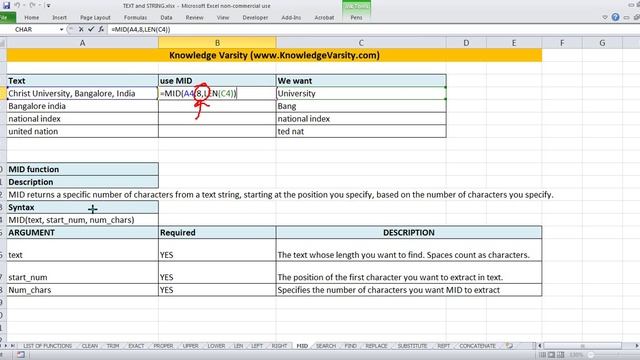The height and width of the screenshot is (360, 640).
Task: Click the cell being edited with =MID formula
Action: tap(217, 93)
